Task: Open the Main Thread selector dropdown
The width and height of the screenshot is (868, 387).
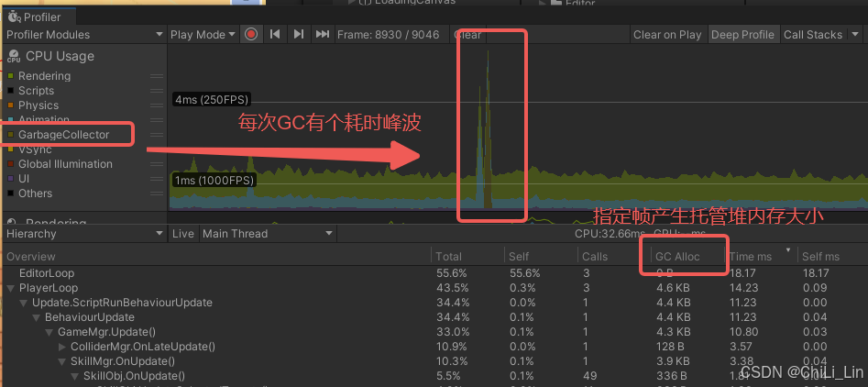Action: (x=268, y=234)
